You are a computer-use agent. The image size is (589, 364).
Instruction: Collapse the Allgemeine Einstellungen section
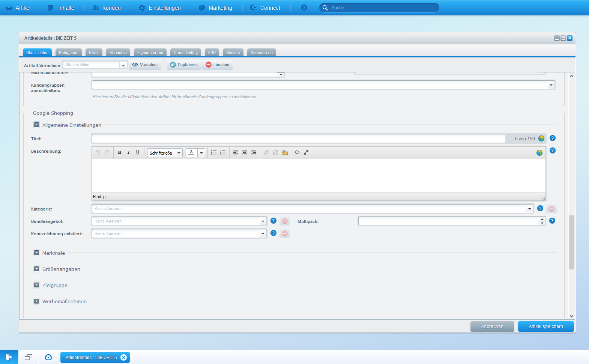36,125
